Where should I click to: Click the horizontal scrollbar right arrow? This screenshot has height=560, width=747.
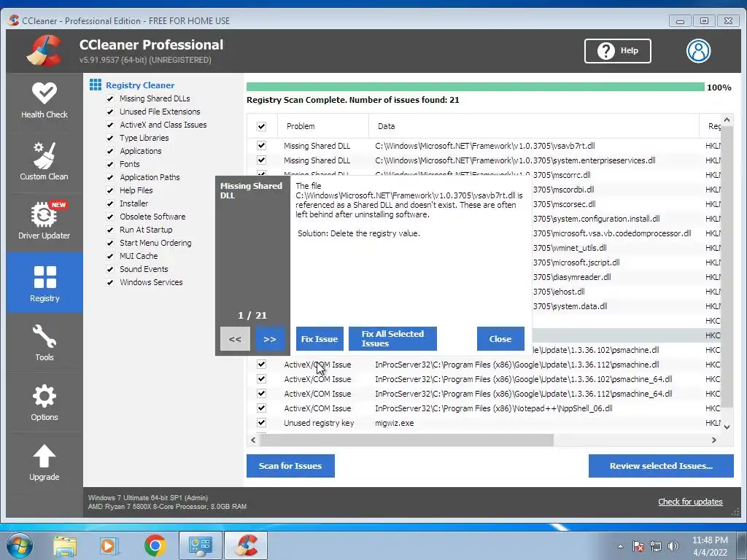pyautogui.click(x=713, y=440)
